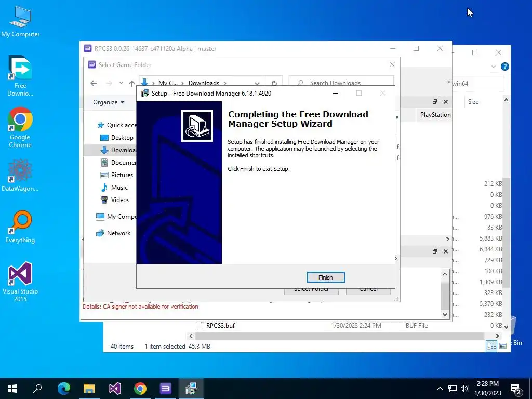Open File Explorer help icon
The height and width of the screenshot is (399, 532).
[504, 66]
